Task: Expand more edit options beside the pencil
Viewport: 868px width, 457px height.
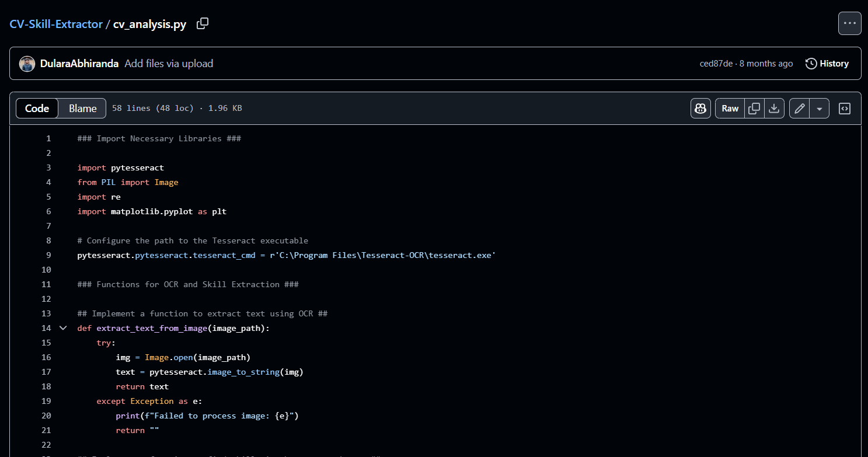Action: [820, 108]
